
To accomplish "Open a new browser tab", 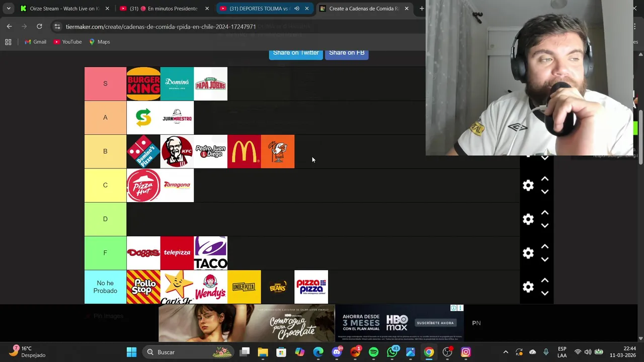I will pyautogui.click(x=422, y=9).
